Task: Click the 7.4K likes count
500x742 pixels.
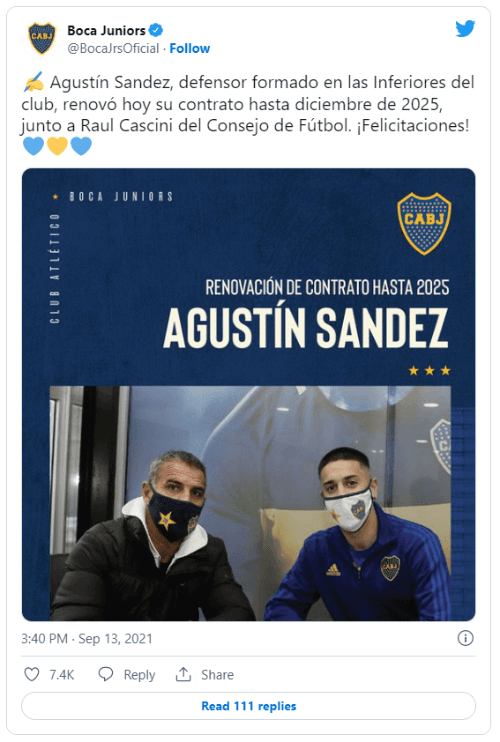Action: (62, 674)
